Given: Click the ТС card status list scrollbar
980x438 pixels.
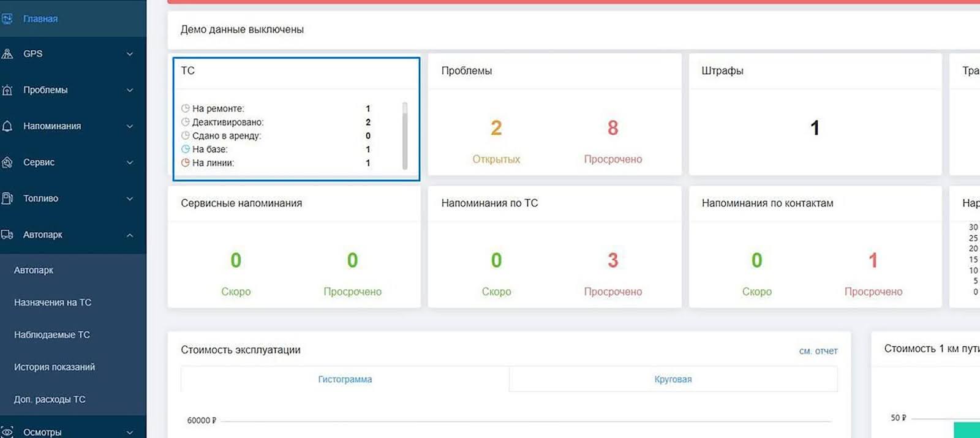Looking at the screenshot, I should (405, 135).
